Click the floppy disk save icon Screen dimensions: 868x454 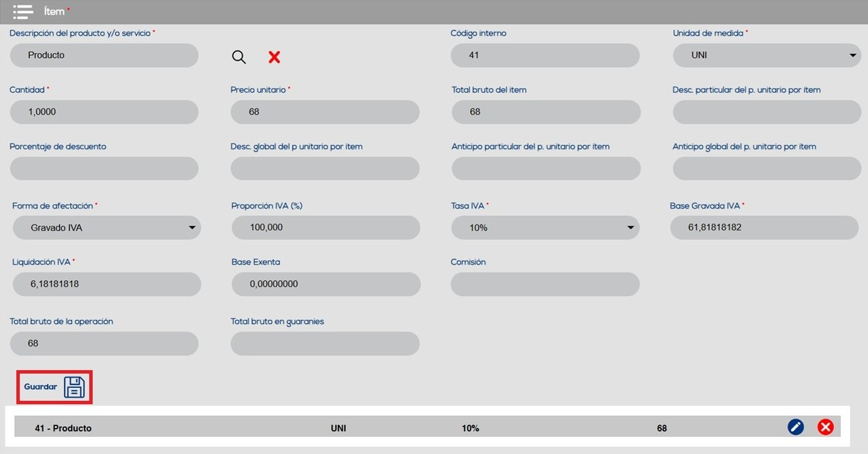pos(74,387)
